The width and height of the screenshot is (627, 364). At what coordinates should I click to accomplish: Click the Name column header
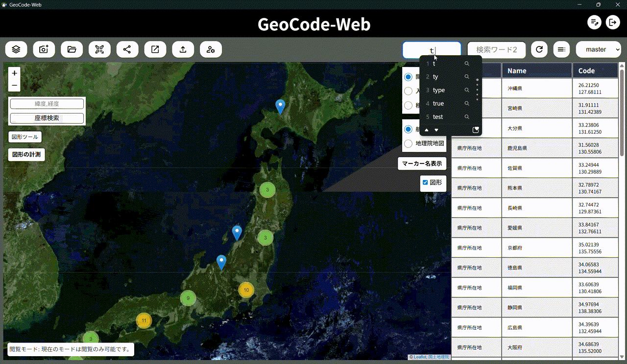(537, 70)
